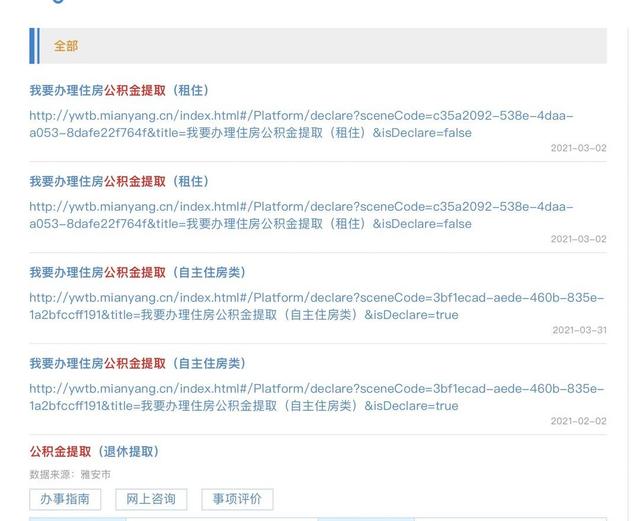Open the first 我要办理住房公积金提取（租住）title link
The image size is (640, 521).
click(119, 90)
